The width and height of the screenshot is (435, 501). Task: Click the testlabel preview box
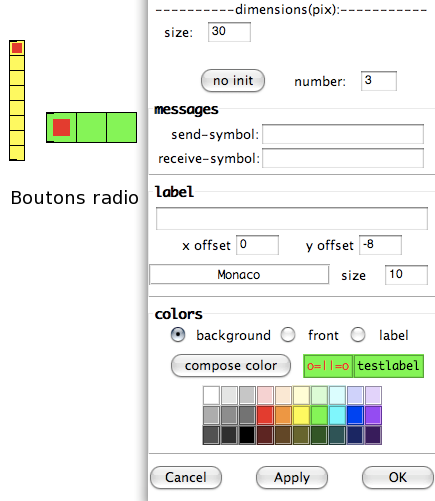(x=389, y=366)
